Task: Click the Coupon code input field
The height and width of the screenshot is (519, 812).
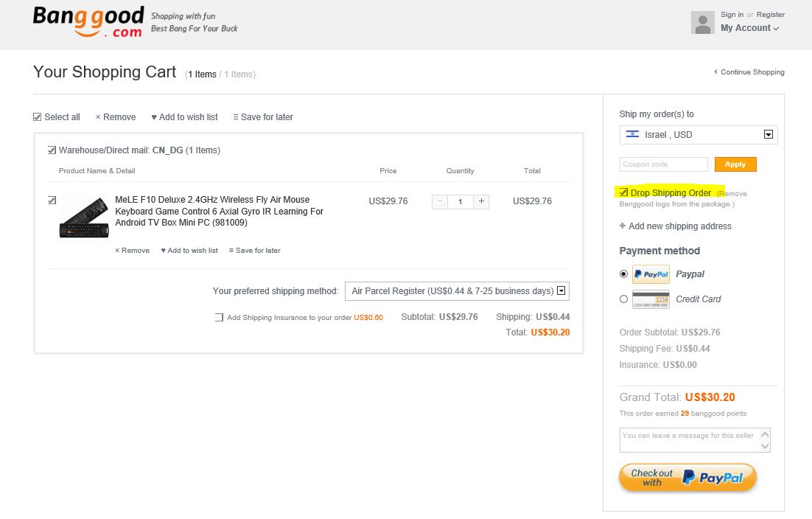Action: [663, 164]
